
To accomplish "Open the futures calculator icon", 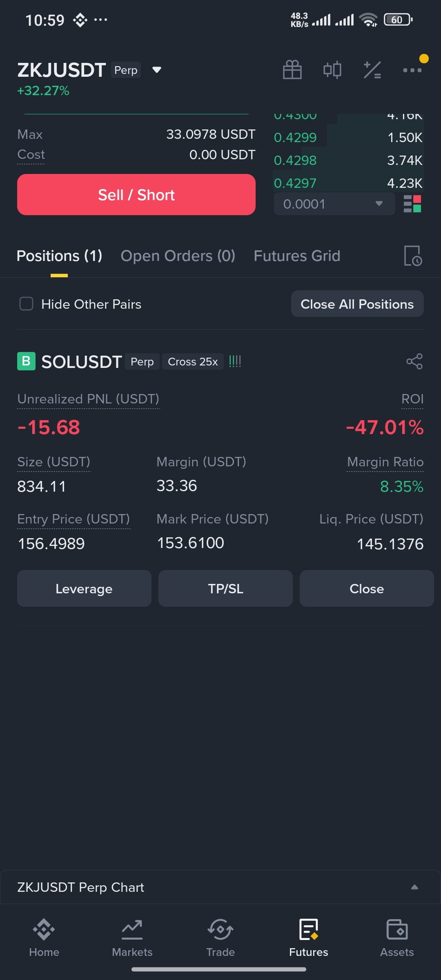I will [372, 70].
